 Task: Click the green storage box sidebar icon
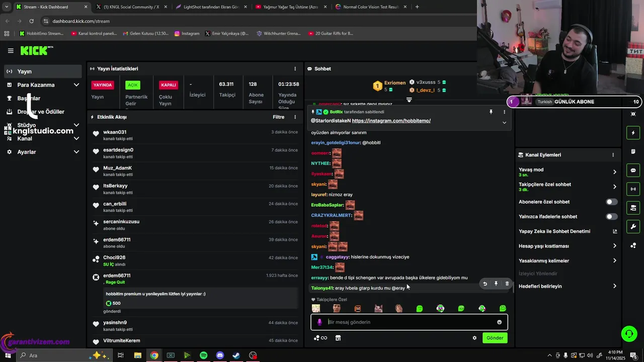pos(633,208)
